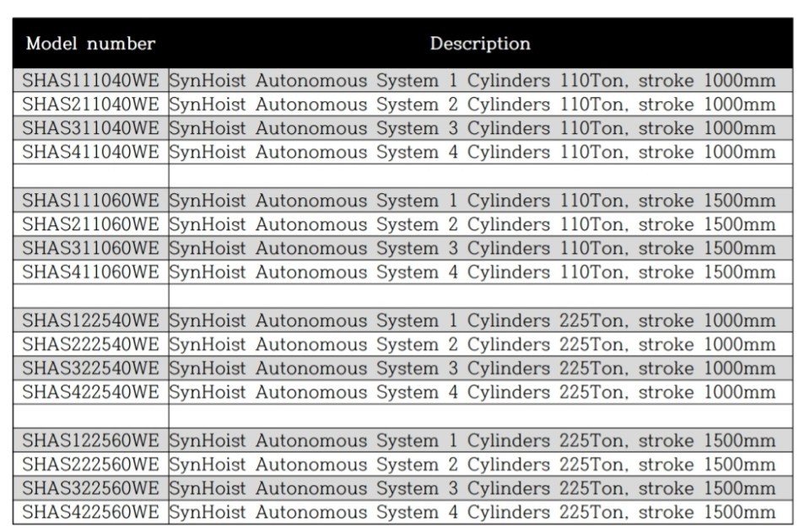Select model cell SHAS322560WE
The height and width of the screenshot is (532, 810).
[90, 488]
